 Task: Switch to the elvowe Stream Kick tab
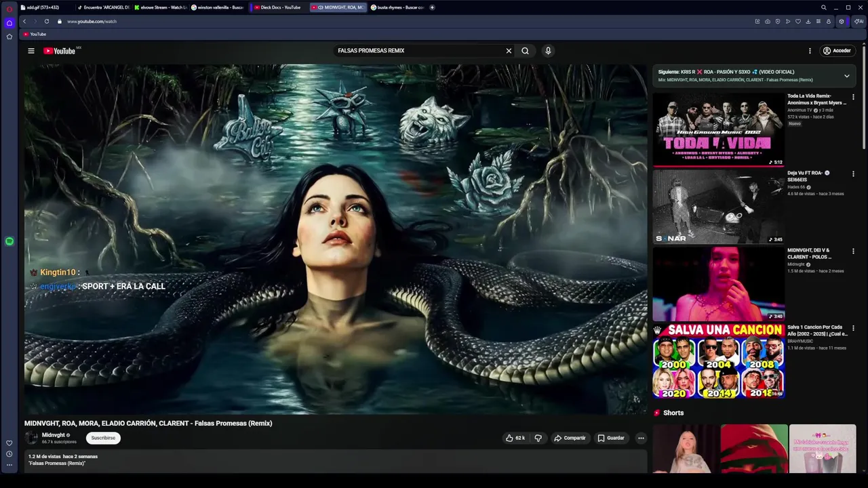pos(160,7)
